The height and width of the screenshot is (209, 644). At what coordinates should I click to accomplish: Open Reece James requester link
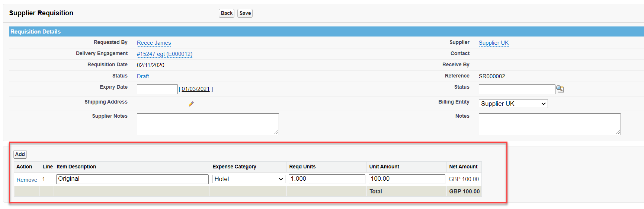[154, 43]
